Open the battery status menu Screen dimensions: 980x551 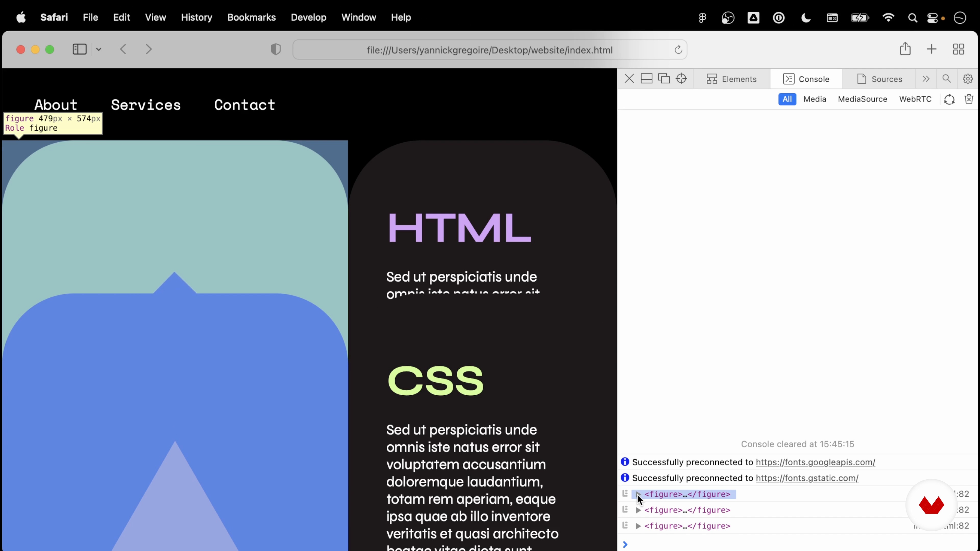click(860, 18)
